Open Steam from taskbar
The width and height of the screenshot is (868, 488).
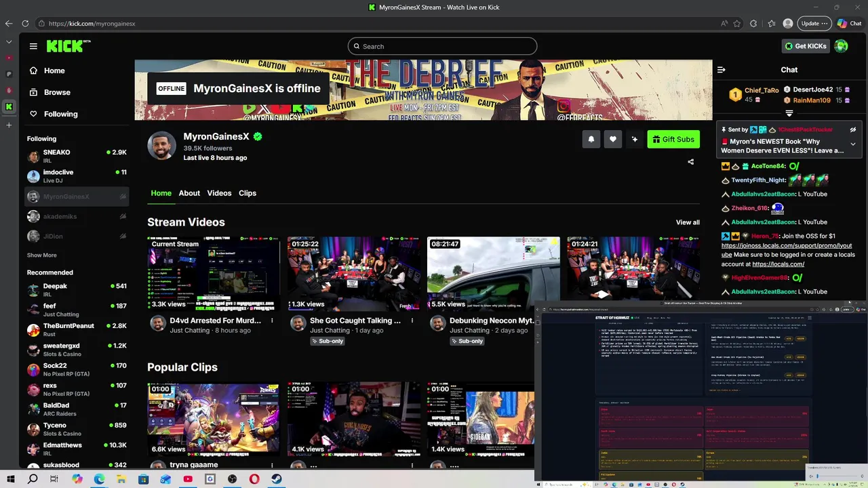pos(277,479)
